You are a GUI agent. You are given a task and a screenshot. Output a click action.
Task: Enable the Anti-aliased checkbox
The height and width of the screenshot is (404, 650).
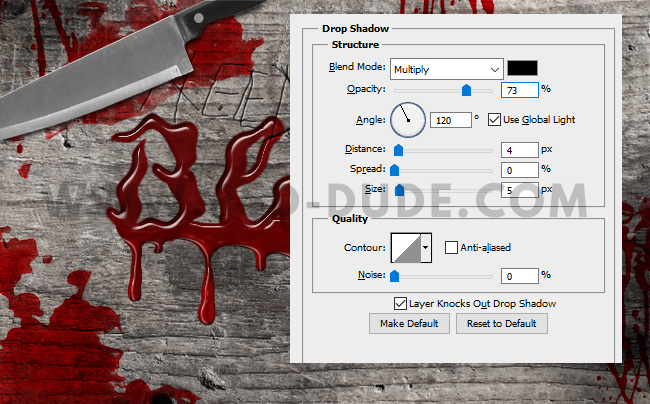pyautogui.click(x=451, y=247)
